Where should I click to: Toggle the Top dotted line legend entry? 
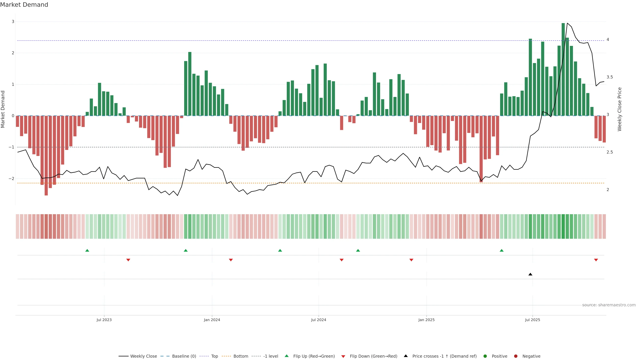[x=214, y=356]
